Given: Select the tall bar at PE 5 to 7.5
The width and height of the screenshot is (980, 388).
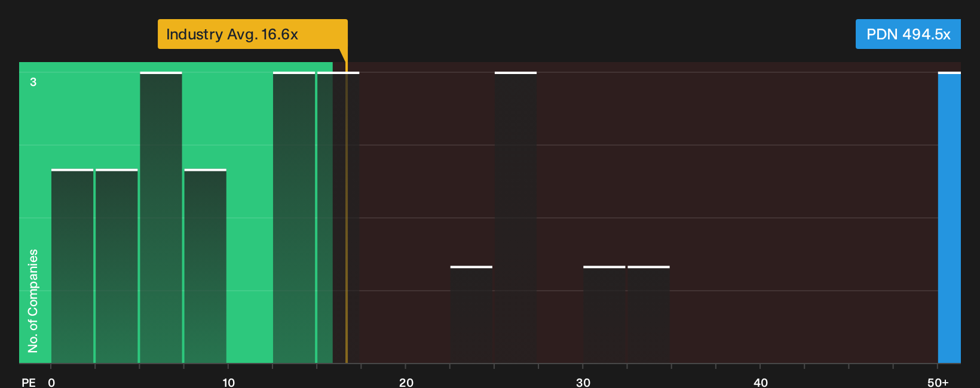Looking at the screenshot, I should coord(161,217).
